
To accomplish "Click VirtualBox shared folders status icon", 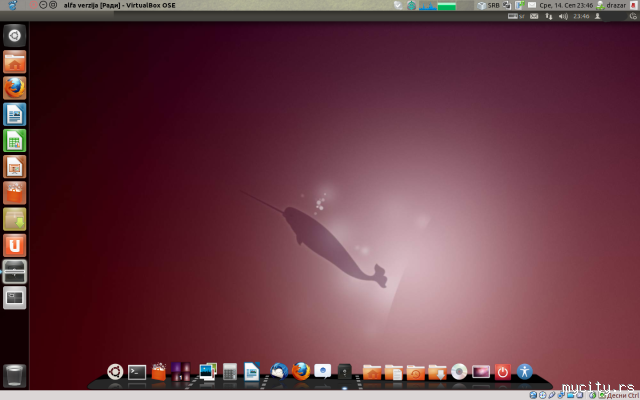I will tap(571, 395).
